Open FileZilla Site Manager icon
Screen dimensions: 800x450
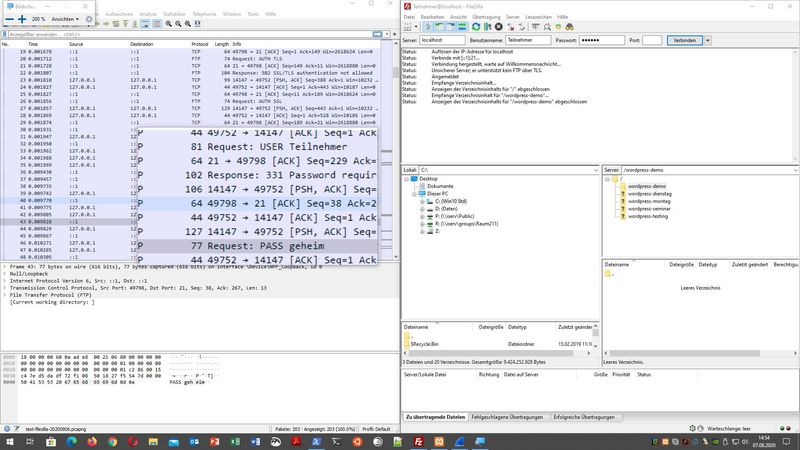[408, 27]
